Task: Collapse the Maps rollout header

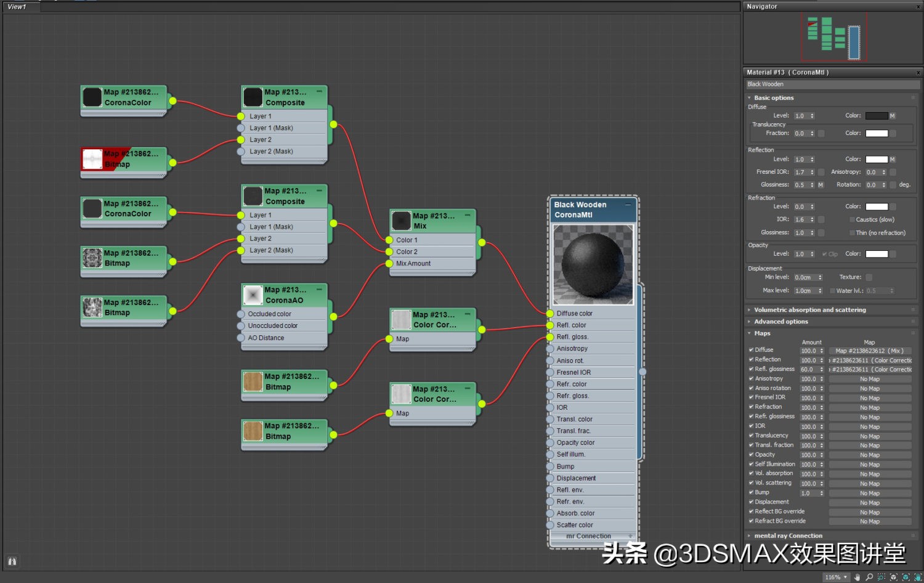Action: coord(762,333)
